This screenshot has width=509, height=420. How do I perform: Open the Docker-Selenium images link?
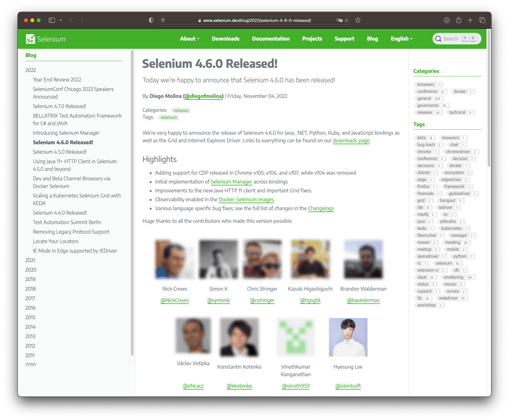point(246,199)
